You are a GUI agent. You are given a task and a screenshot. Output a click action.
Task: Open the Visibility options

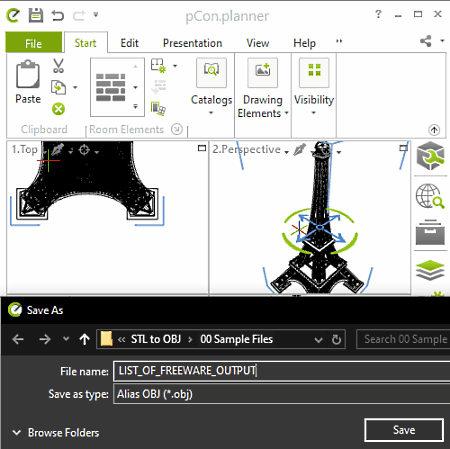coord(314,87)
